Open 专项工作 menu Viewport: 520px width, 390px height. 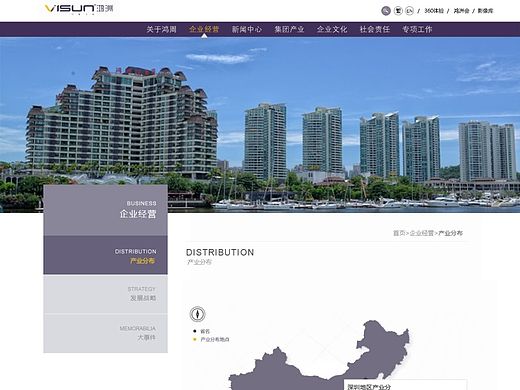[x=417, y=29]
